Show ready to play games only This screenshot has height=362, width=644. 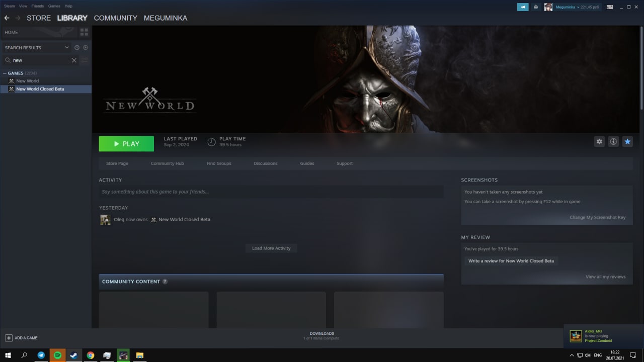(86, 48)
